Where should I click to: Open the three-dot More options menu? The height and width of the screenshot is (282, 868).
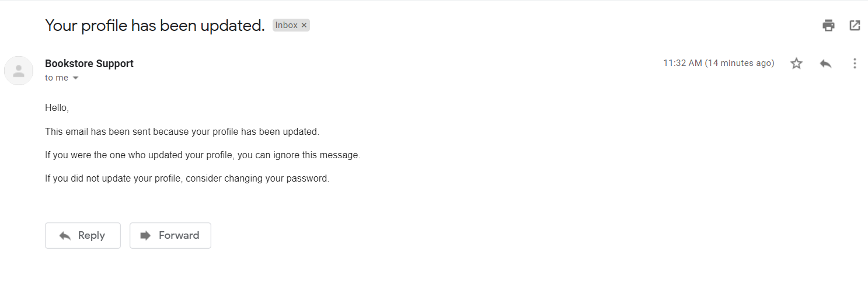(855, 64)
